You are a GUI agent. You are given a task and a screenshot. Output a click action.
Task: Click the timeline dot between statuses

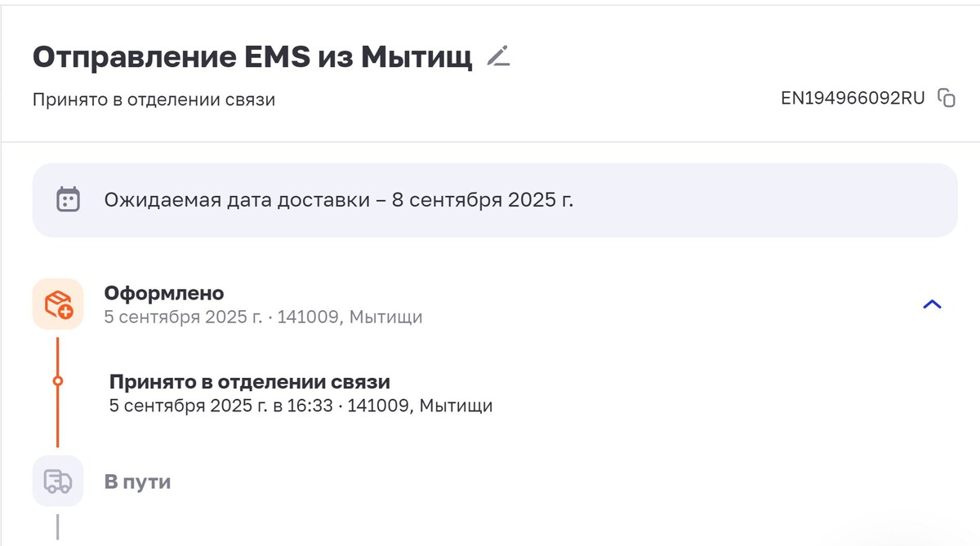tap(57, 381)
